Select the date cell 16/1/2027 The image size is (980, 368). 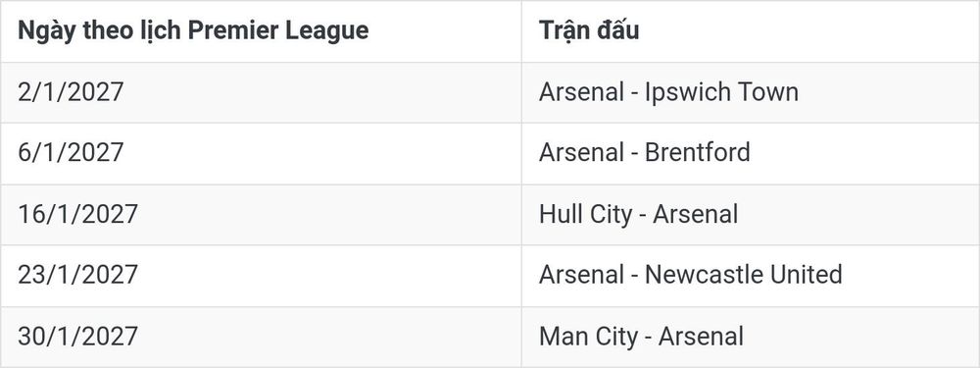point(77,214)
